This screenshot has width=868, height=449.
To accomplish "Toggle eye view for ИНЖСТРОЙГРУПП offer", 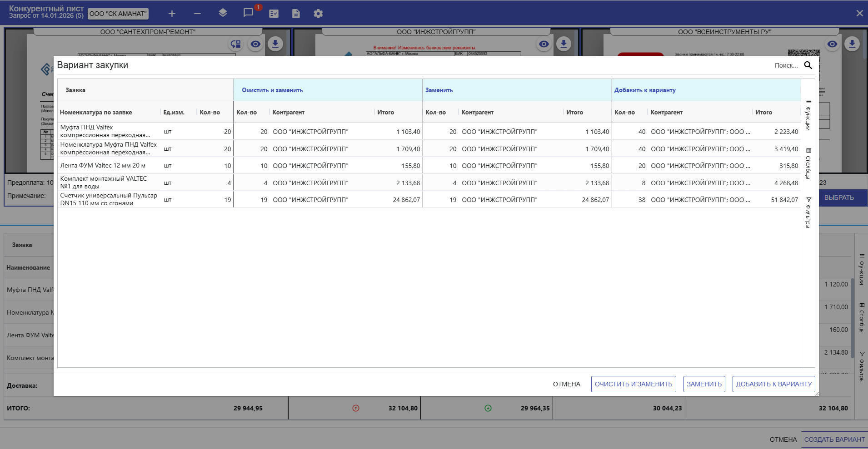I will tap(544, 44).
